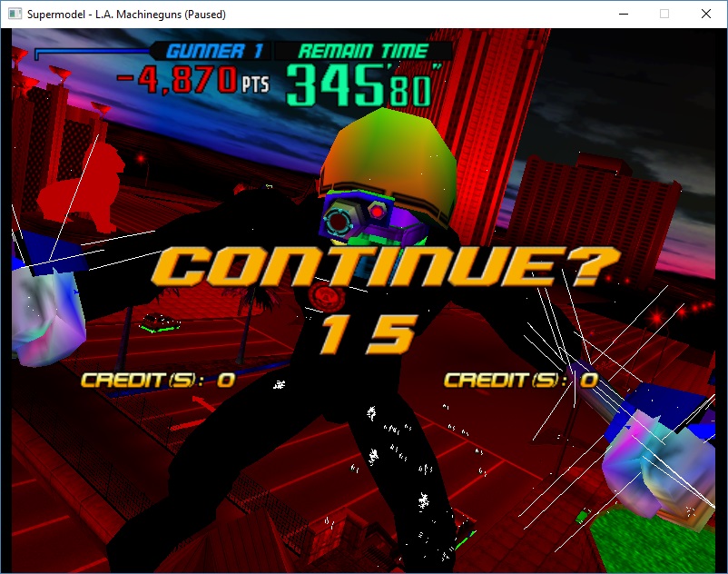The image size is (728, 574).
Task: Click the 'REMAIN TIME' heading
Action: [362, 51]
